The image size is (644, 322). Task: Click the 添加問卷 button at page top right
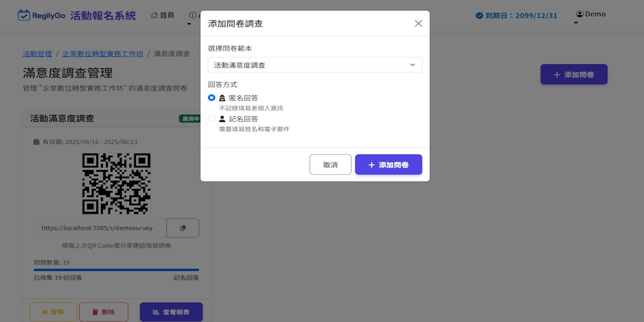[x=574, y=75]
